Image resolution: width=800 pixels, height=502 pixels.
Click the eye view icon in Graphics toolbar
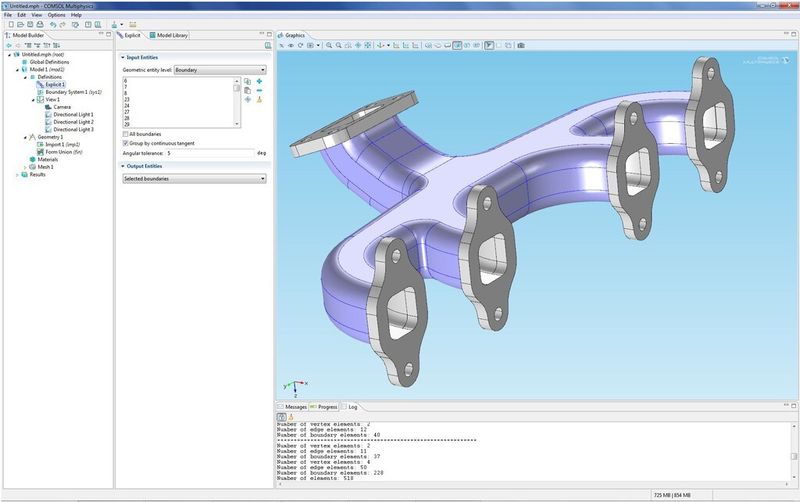(291, 45)
